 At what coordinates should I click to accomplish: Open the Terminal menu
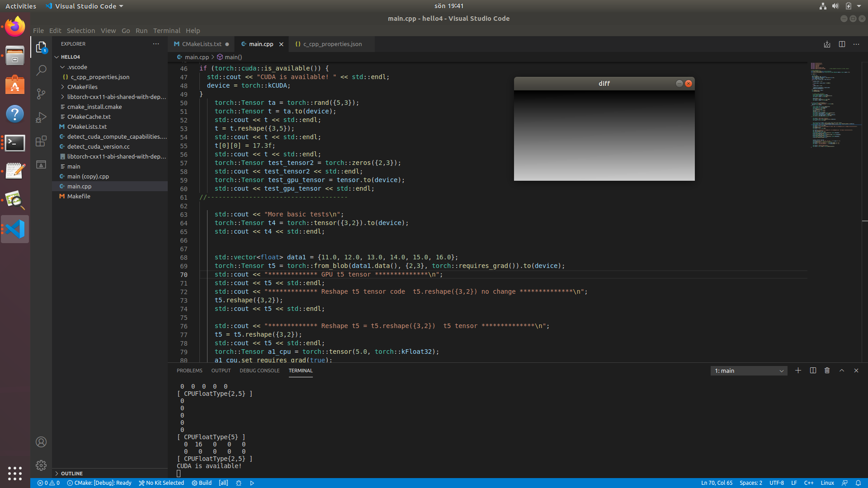point(166,31)
